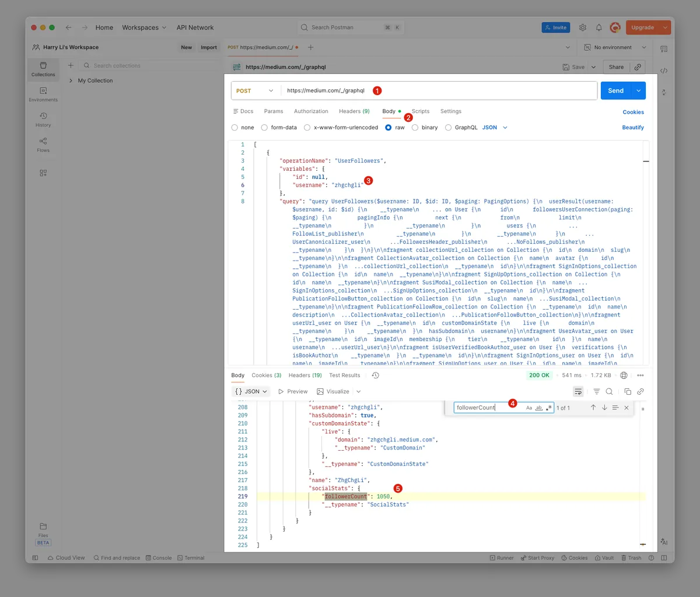Choose the GraphQL body type

[449, 128]
